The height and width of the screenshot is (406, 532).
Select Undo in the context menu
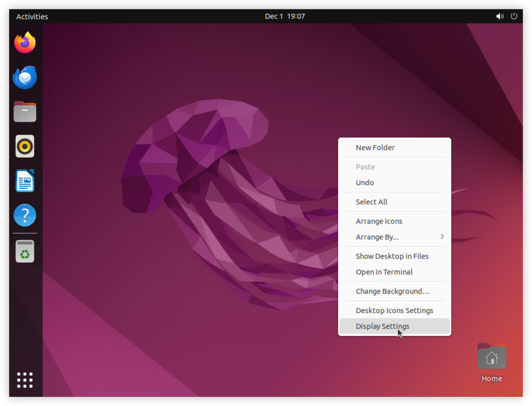tap(394, 182)
